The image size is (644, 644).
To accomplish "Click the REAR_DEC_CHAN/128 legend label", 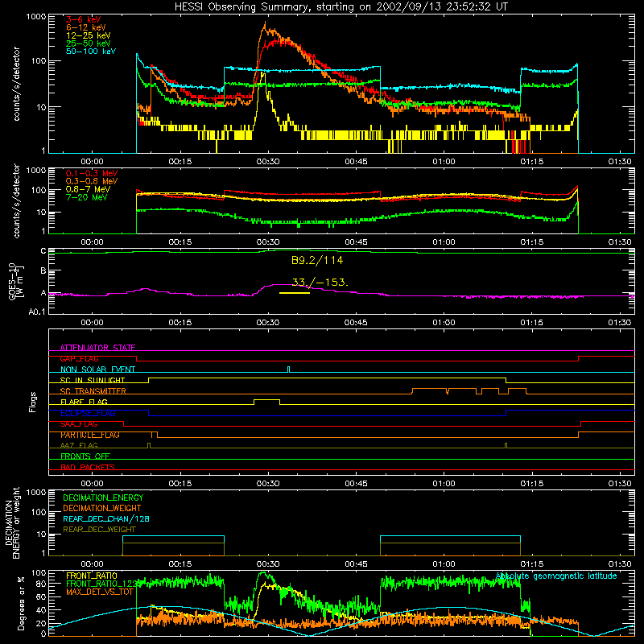I will pyautogui.click(x=106, y=518).
